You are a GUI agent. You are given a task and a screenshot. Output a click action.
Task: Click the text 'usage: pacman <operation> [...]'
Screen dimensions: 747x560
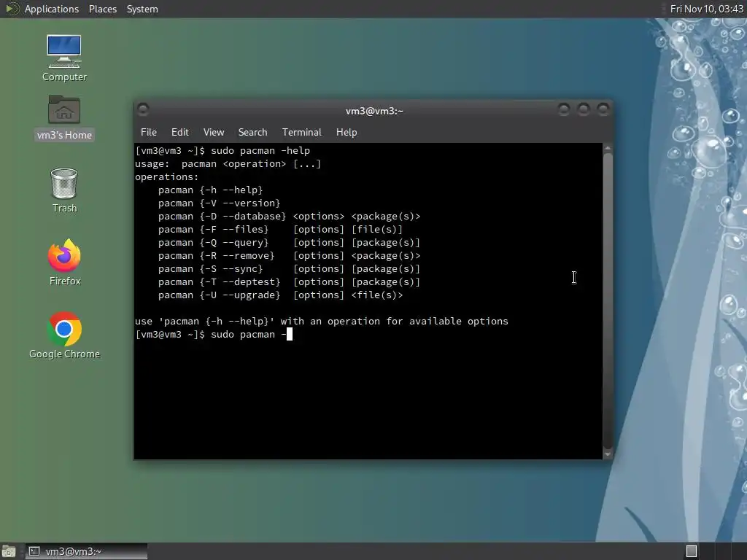tap(228, 164)
